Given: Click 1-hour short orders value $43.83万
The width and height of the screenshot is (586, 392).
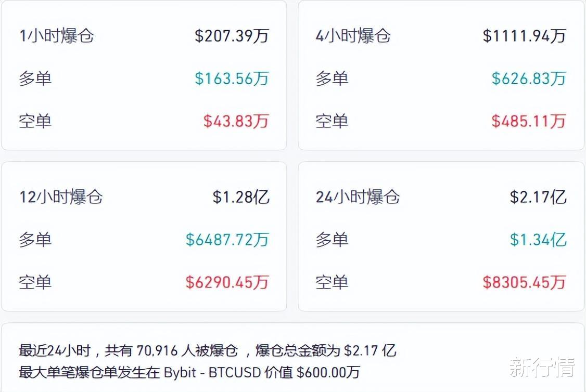Looking at the screenshot, I should (236, 121).
